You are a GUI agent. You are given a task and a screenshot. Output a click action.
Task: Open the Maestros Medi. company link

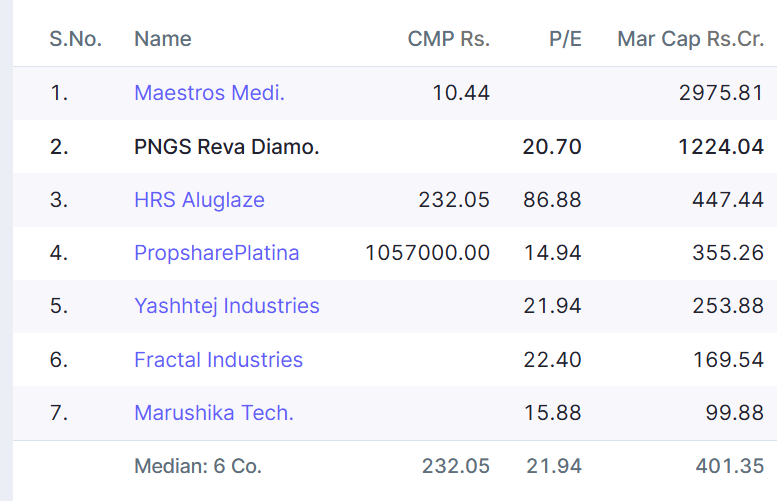click(209, 93)
